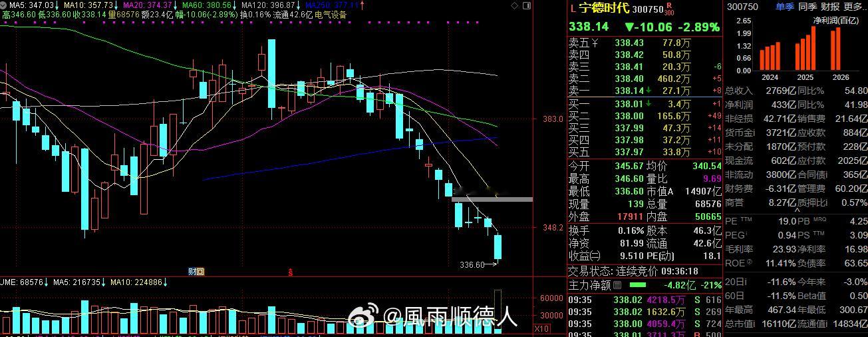Click the red S signal marker below the candles
The width and height of the screenshot is (868, 337).
click(x=290, y=272)
